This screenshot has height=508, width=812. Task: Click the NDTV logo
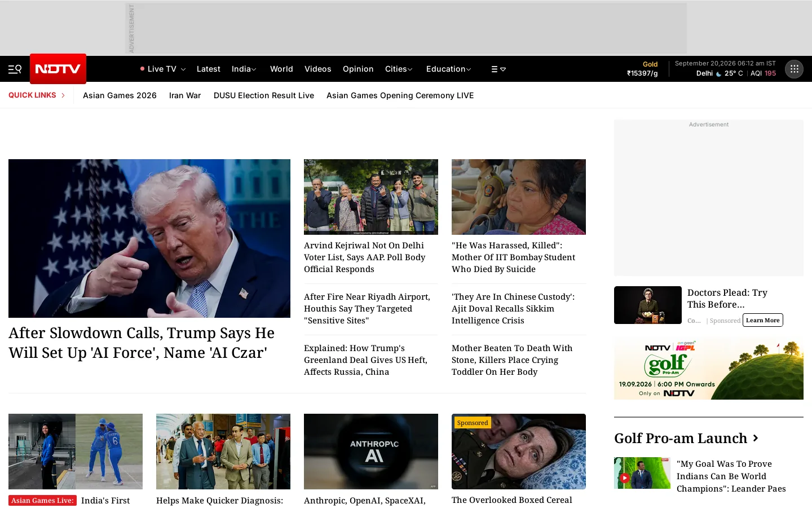[58, 69]
